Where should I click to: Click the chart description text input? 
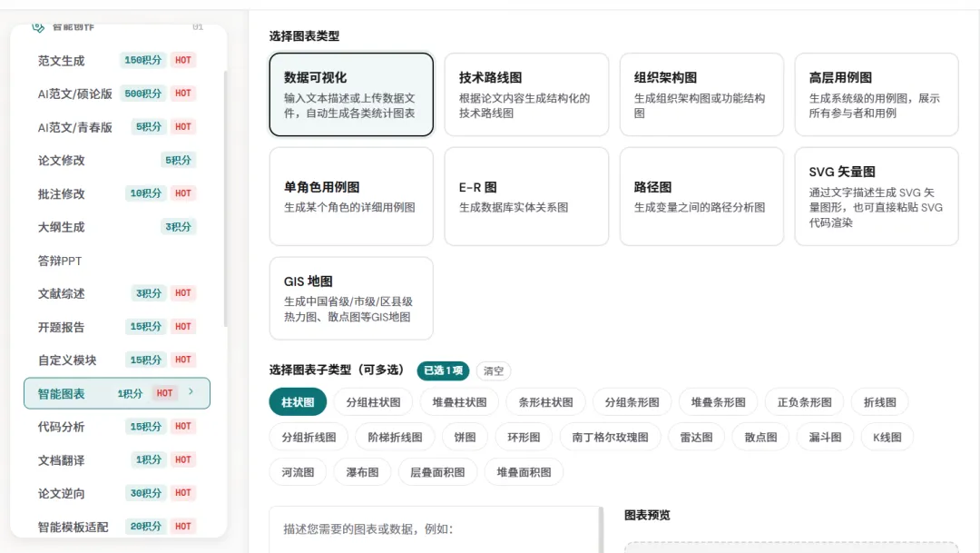tap(435, 530)
